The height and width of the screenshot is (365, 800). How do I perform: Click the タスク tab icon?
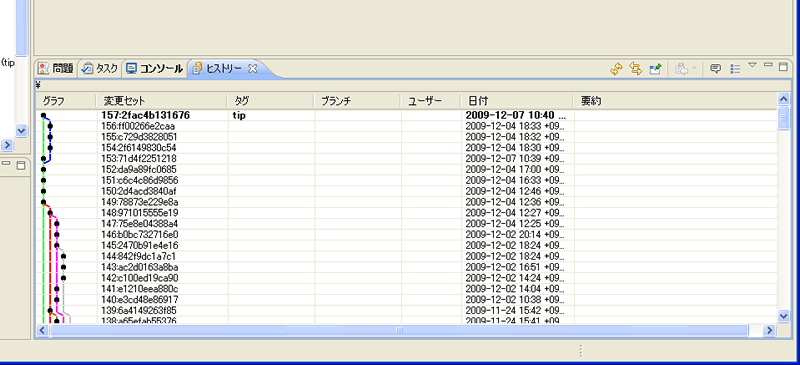(88, 68)
